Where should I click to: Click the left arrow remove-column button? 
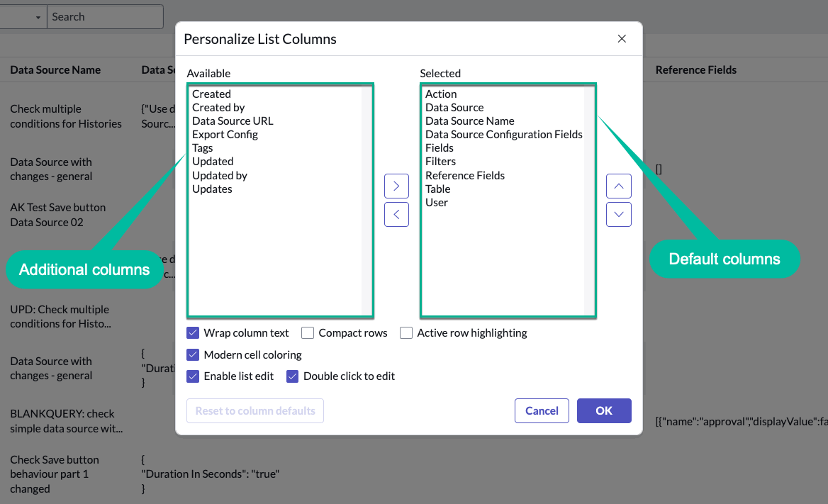tap(396, 214)
